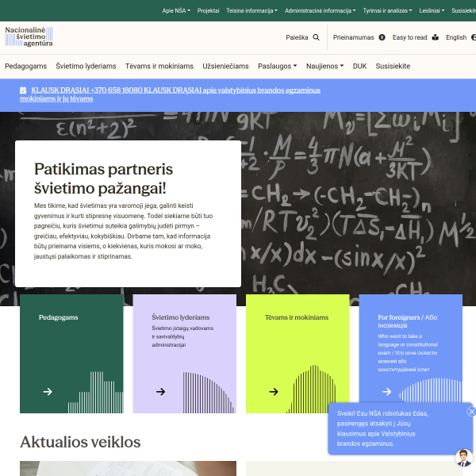Click the Nacionalinė švietimo agentūra logo
The width and height of the screenshot is (476, 476).
pyautogui.click(x=29, y=36)
